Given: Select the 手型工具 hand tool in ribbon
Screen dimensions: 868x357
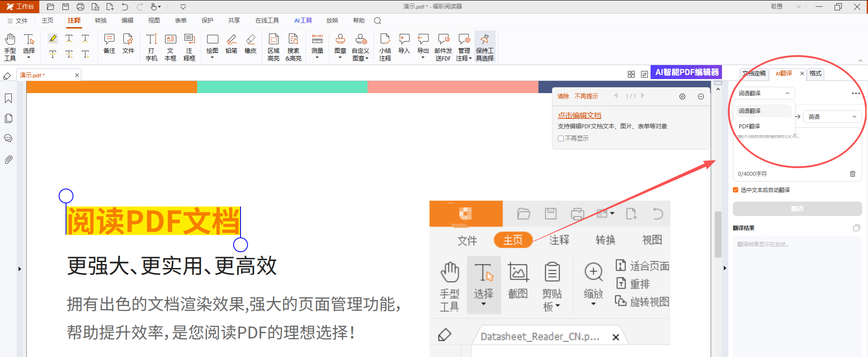Looking at the screenshot, I should [10, 47].
